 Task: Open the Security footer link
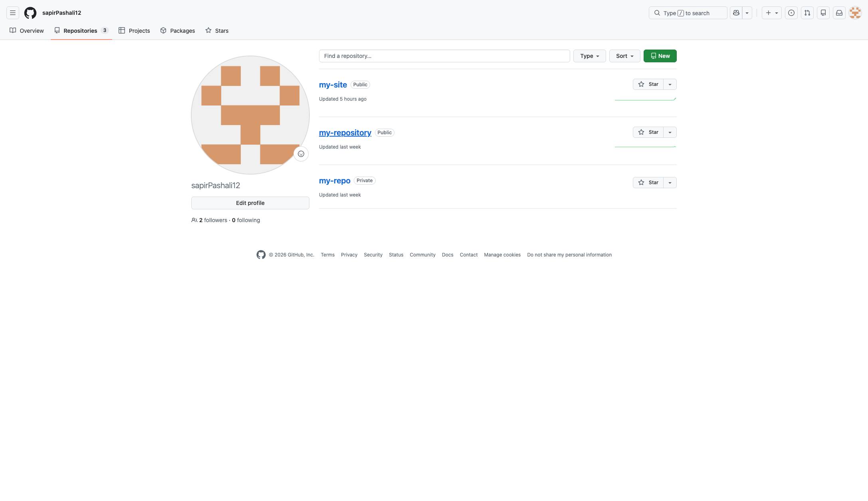pos(373,255)
